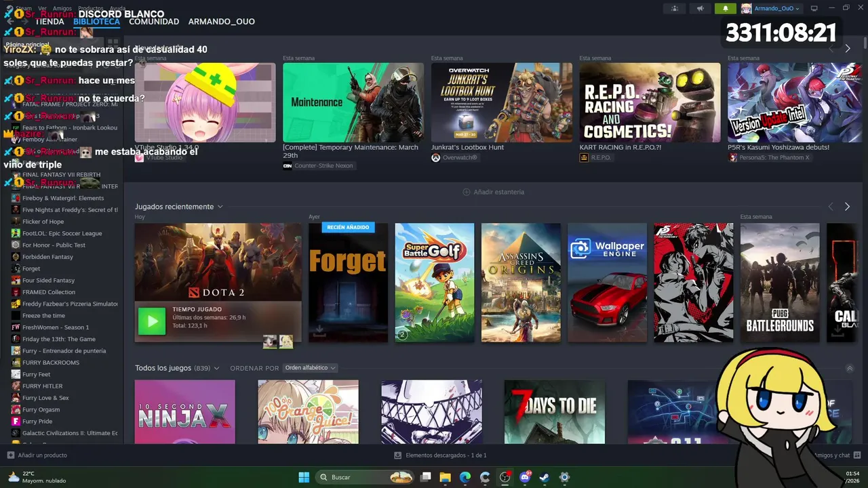Select FURRY BACKROOMS in the game list
The image size is (868, 488).
pyautogui.click(x=51, y=363)
